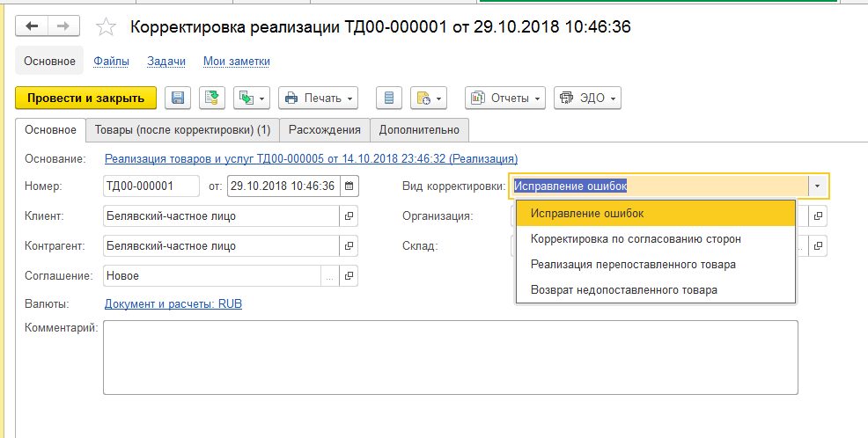Image resolution: width=868 pixels, height=438 pixels.
Task: Open Клиент record with open icon
Action: [x=349, y=215]
